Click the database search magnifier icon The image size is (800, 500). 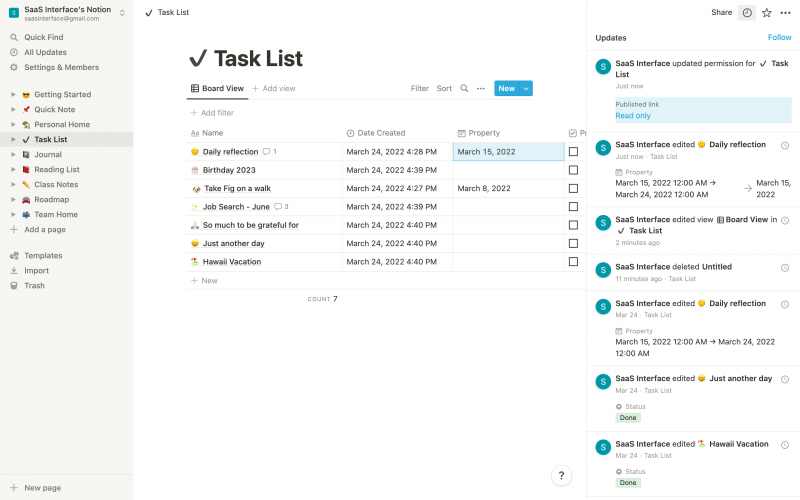point(464,88)
